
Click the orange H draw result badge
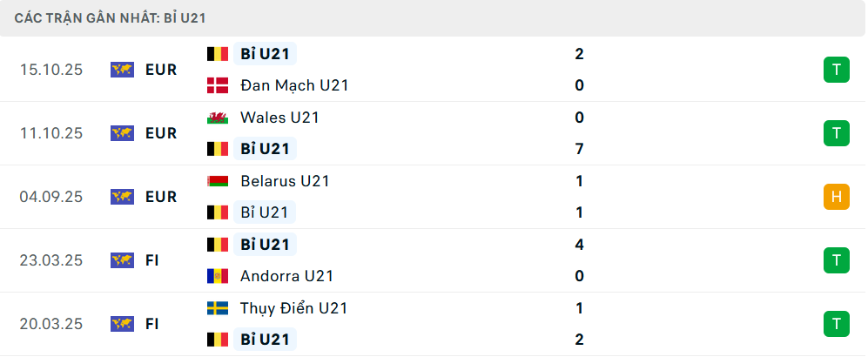point(836,197)
